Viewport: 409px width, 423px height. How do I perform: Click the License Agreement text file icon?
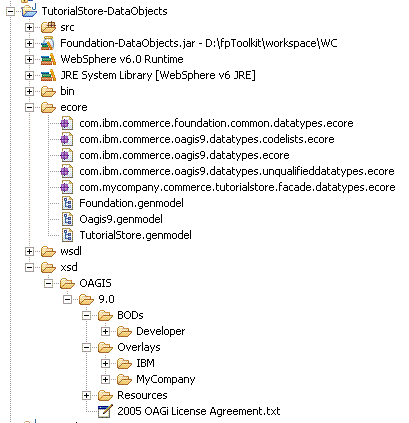[105, 411]
